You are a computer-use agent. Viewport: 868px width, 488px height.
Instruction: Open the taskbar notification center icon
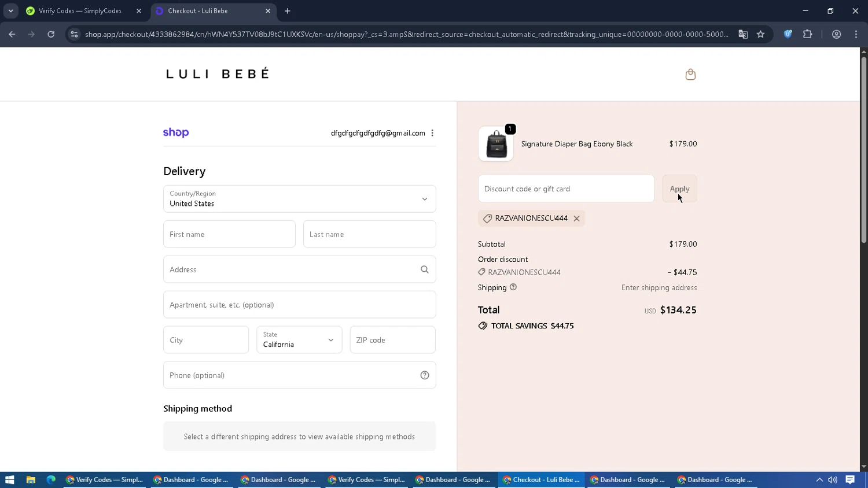click(x=850, y=480)
